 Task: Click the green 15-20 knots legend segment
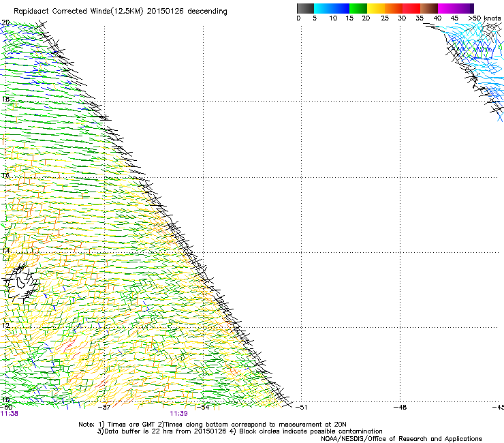[358, 8]
